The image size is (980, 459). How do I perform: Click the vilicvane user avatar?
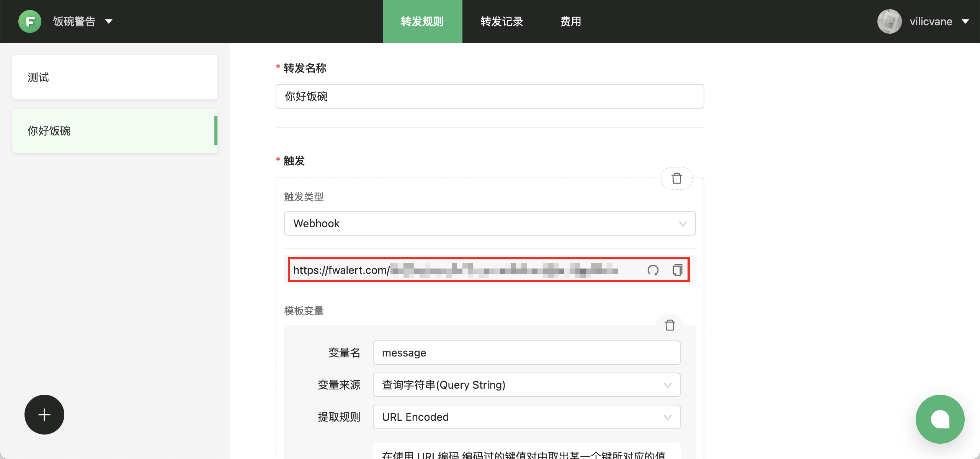890,21
